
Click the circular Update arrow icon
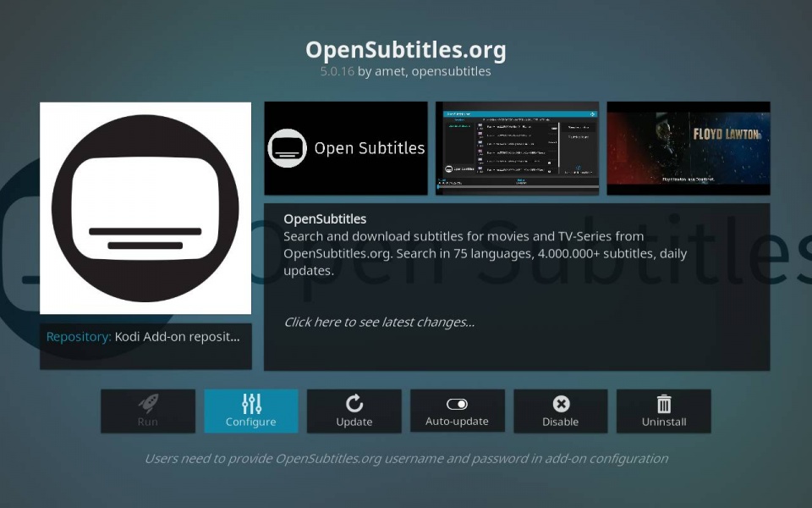[354, 404]
